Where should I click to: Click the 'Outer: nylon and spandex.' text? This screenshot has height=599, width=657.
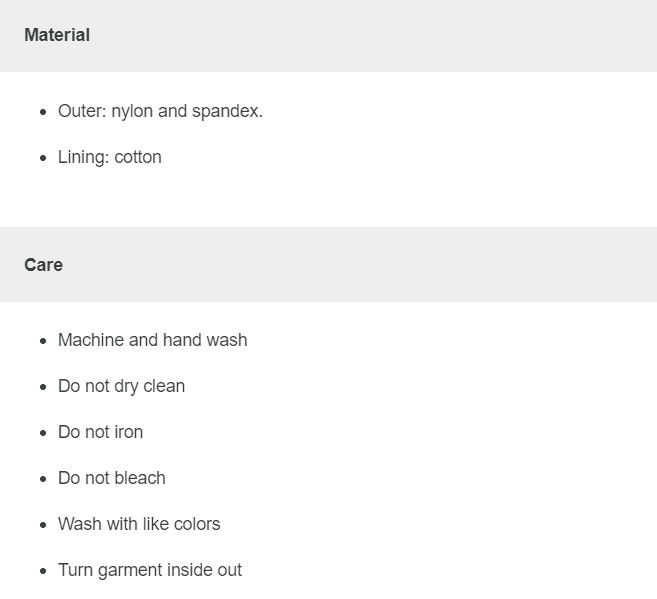pyautogui.click(x=160, y=111)
